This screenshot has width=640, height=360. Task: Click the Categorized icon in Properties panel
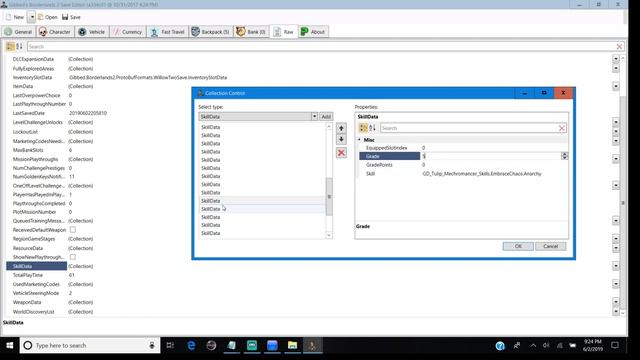point(363,128)
